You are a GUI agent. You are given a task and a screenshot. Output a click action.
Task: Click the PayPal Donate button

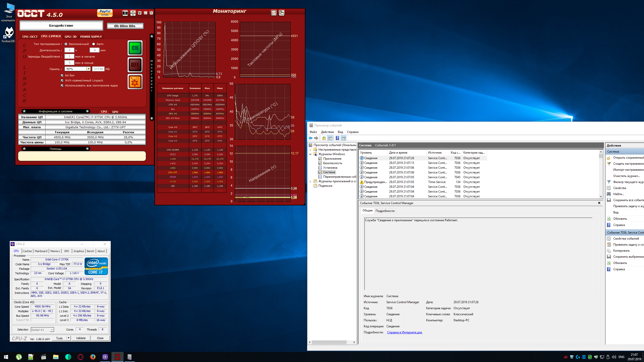click(x=105, y=13)
